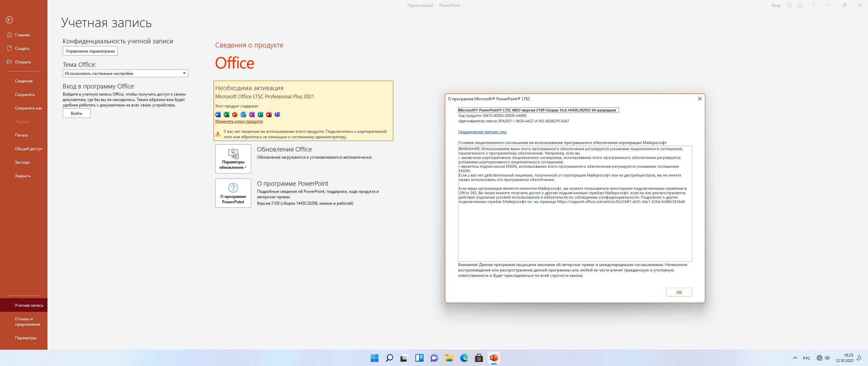Click the Управление параметрами button
Viewport: 868px width, 366px height.
tap(90, 51)
